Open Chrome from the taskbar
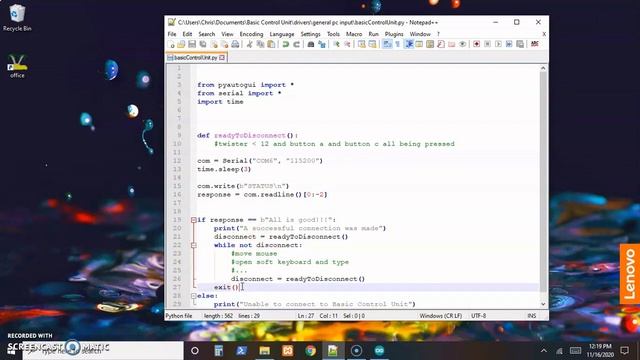The height and width of the screenshot is (360, 640). point(310,351)
